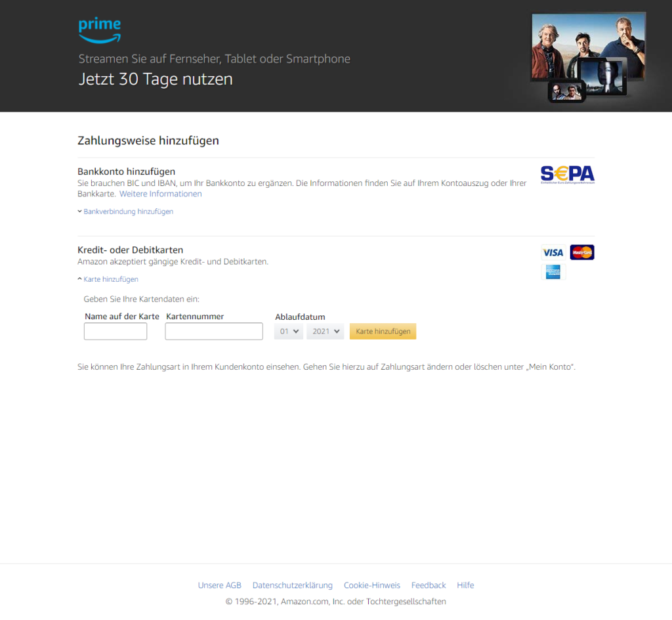Open the Hilfe footer link
Image resolution: width=672 pixels, height=620 pixels.
[x=465, y=585]
